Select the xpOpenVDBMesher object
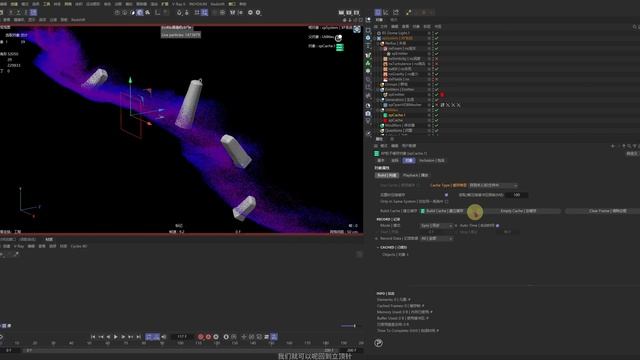Screen dimensions: 640x360 pyautogui.click(x=404, y=105)
